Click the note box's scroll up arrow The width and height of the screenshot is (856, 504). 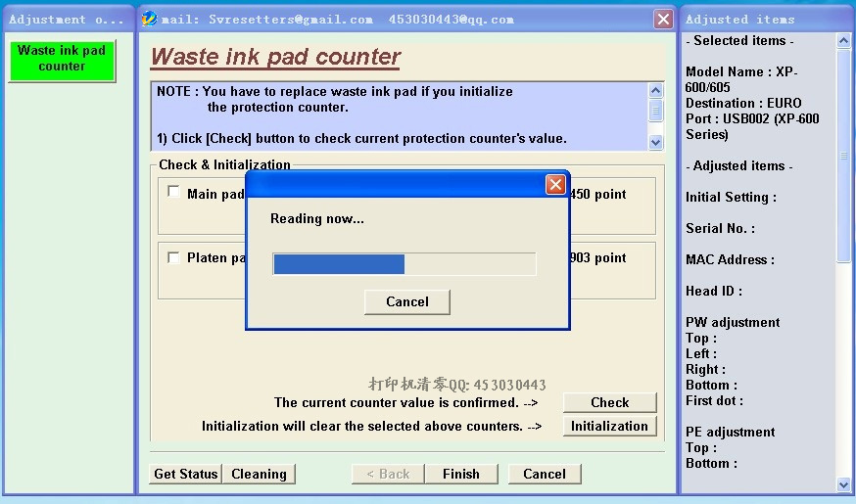coord(655,91)
